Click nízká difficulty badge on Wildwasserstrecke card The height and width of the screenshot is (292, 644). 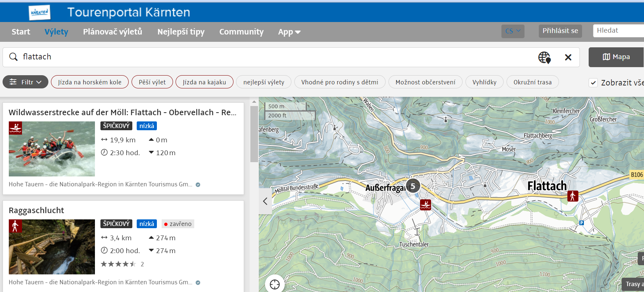[147, 126]
